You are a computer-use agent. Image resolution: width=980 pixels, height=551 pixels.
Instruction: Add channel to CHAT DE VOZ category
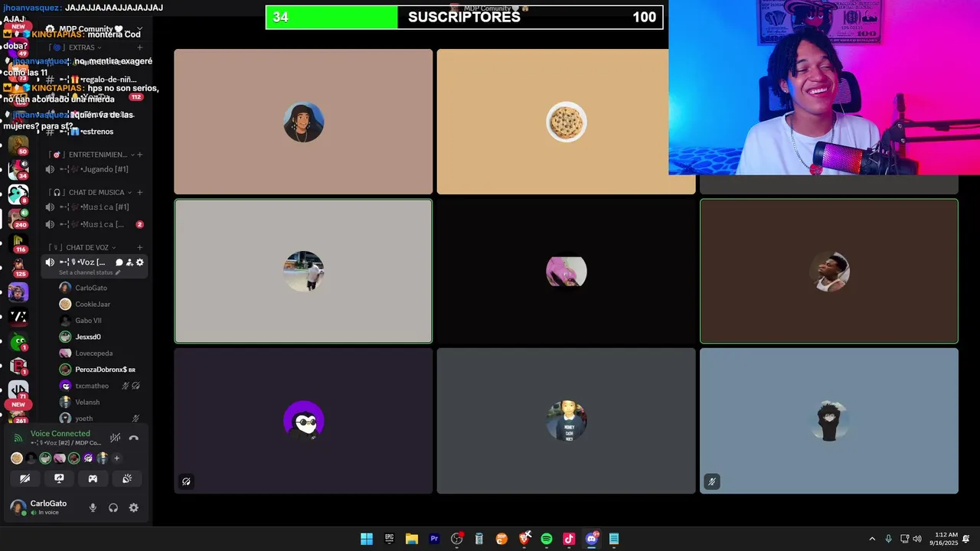pyautogui.click(x=139, y=248)
